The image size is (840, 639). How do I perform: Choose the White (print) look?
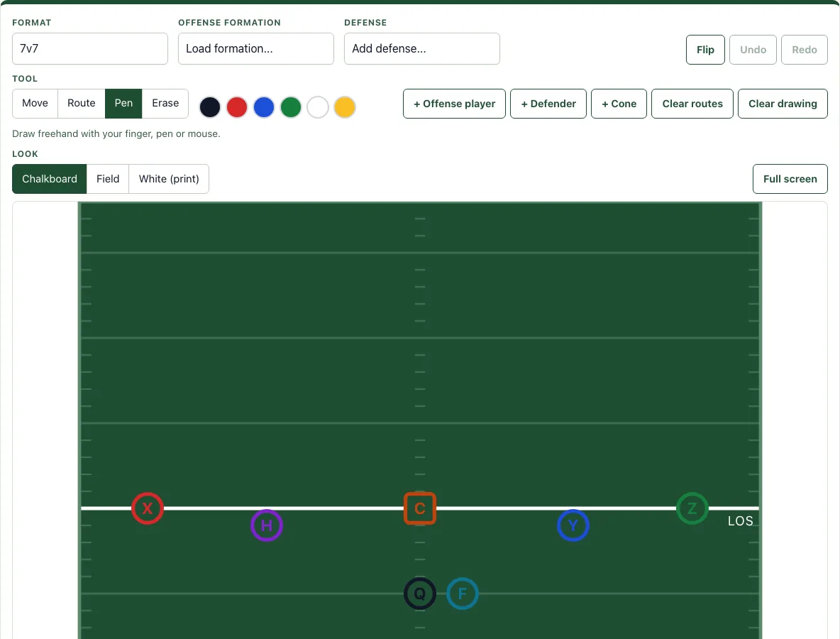(x=169, y=179)
